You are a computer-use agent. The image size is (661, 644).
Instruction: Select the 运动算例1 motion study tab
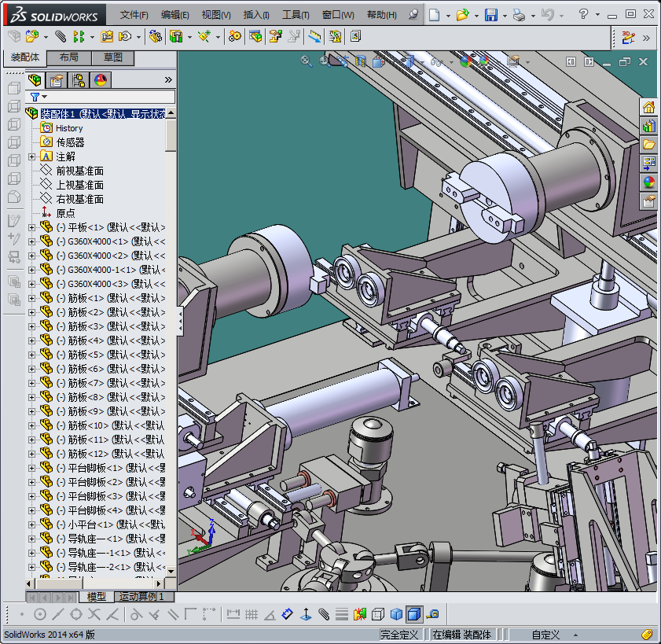pos(141,597)
